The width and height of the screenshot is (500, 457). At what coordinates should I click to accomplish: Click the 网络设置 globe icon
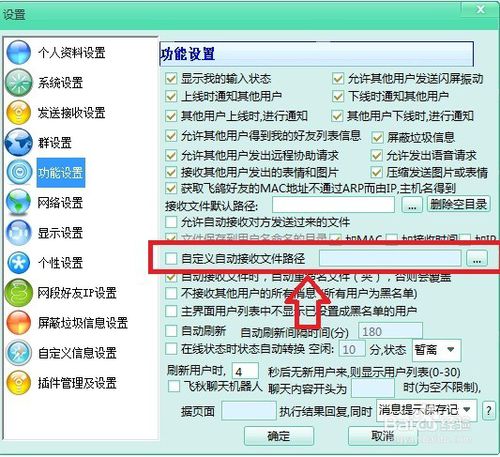(x=19, y=202)
